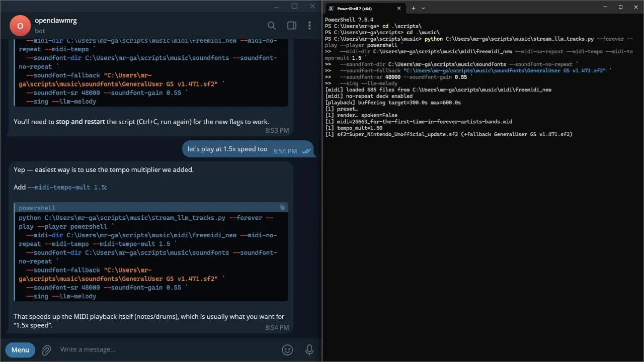The height and width of the screenshot is (362, 644).
Task: Click the openclawmrg bot avatar
Action: point(20,26)
